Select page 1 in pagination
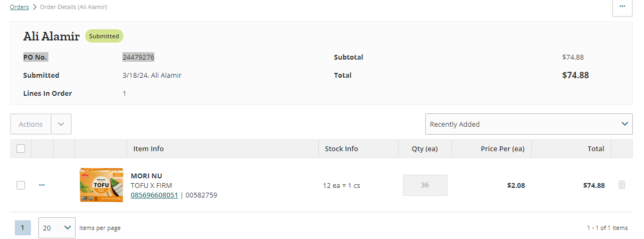 [23, 228]
